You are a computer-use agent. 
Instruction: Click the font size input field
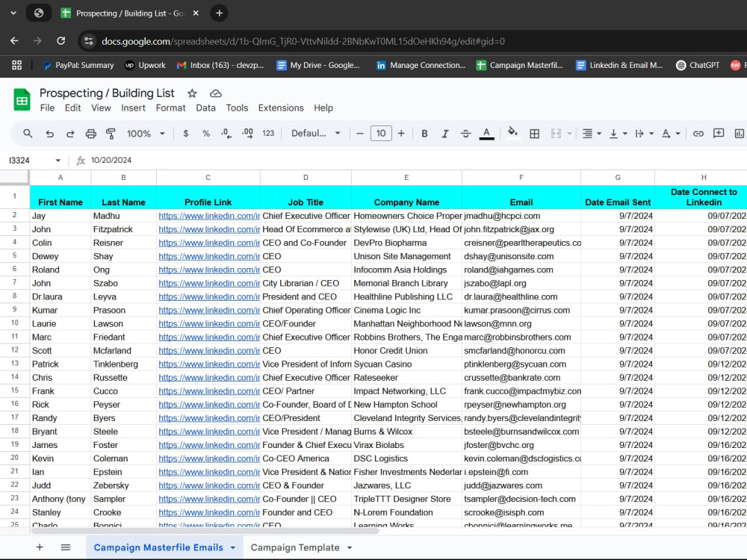click(381, 134)
